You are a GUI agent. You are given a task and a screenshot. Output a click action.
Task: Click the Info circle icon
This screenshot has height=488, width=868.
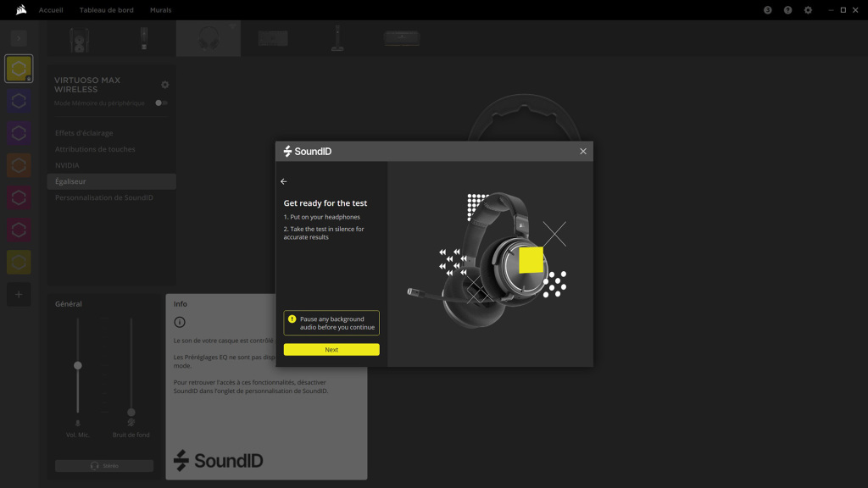coord(180,322)
